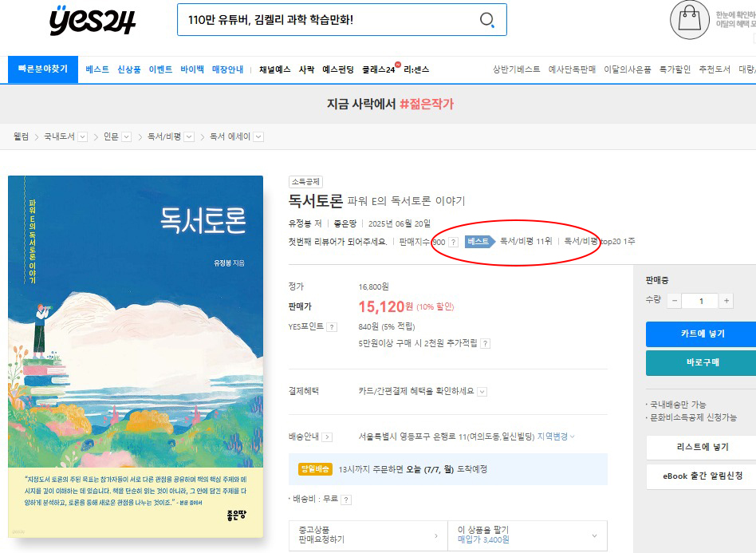Open 클래스24

pyautogui.click(x=379, y=69)
